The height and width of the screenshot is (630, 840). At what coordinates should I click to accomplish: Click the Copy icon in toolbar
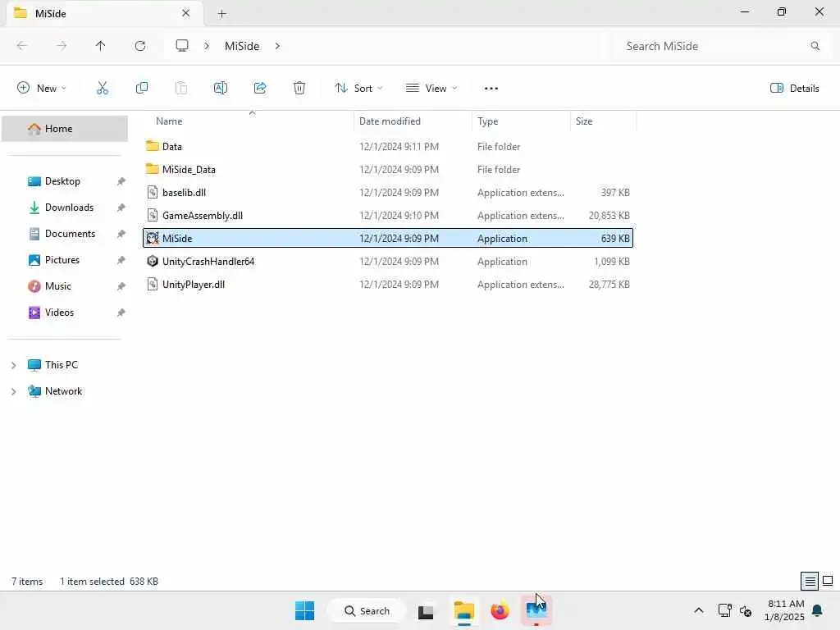click(x=141, y=88)
